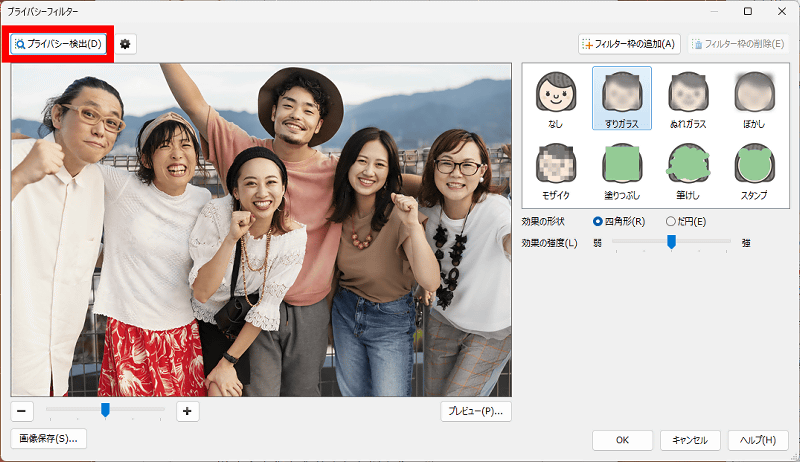The height and width of the screenshot is (462, 800).
Task: Click the photo preview area
Action: pyautogui.click(x=261, y=230)
